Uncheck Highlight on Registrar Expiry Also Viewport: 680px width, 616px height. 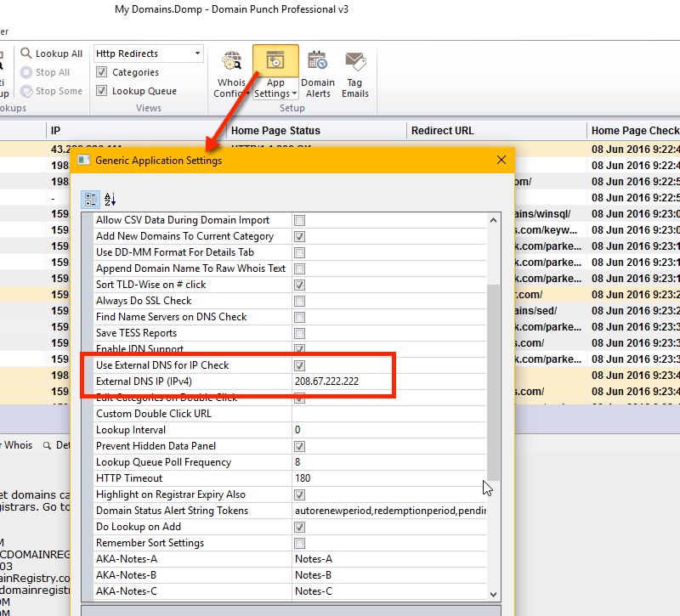299,494
